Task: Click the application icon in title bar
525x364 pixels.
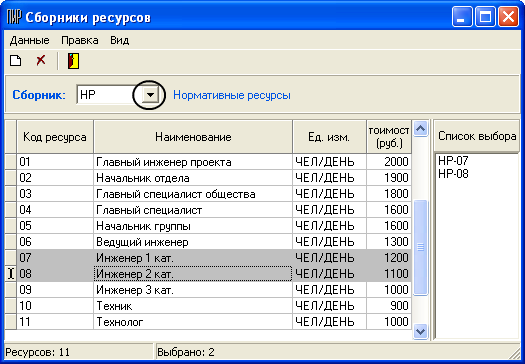Action: pyautogui.click(x=14, y=17)
